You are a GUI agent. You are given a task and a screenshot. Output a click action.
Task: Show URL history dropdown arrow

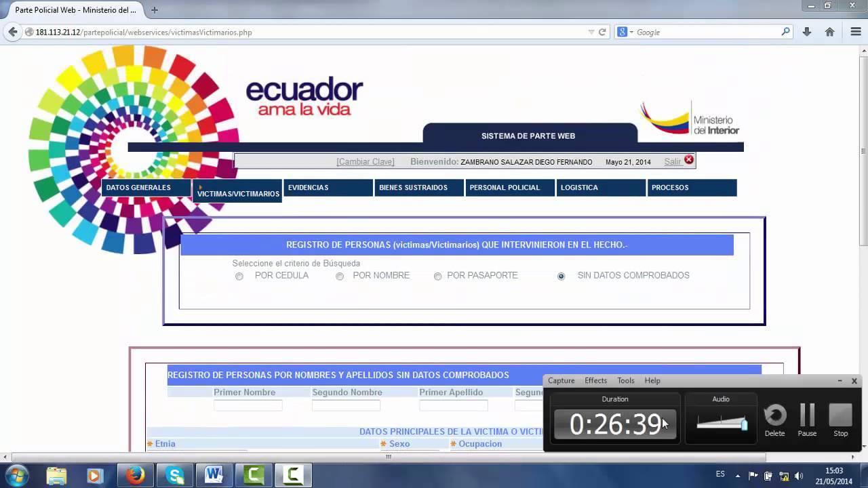click(591, 32)
